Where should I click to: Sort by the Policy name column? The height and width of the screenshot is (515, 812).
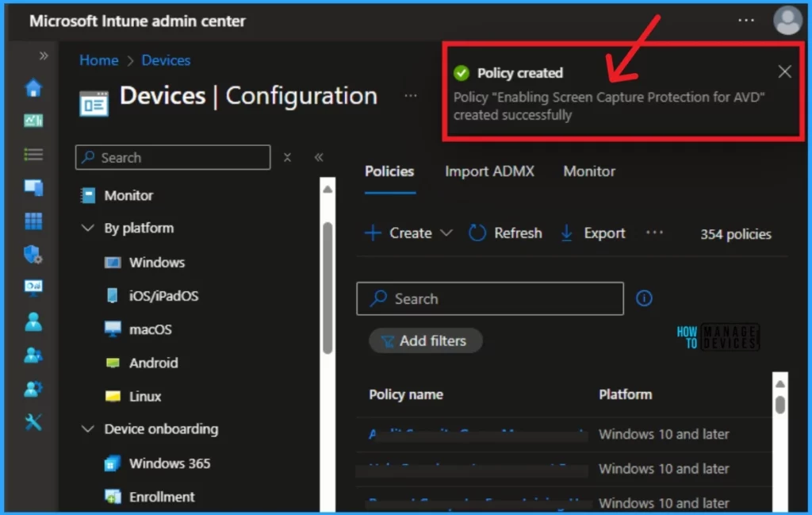(406, 395)
